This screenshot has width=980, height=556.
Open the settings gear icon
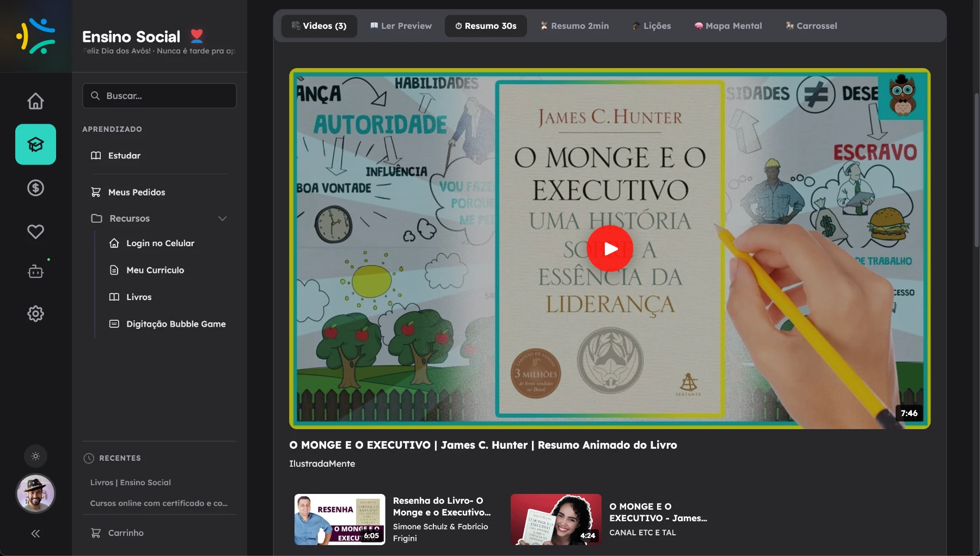coord(35,313)
